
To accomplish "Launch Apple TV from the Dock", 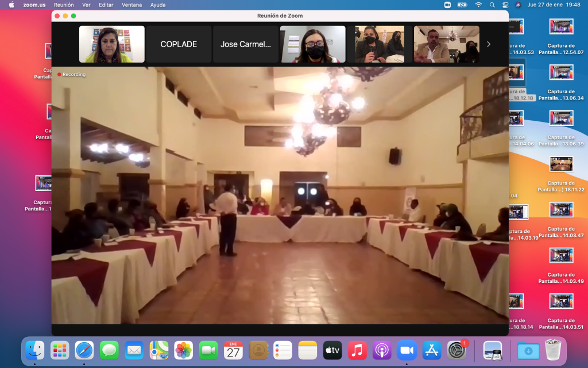I will (x=332, y=351).
